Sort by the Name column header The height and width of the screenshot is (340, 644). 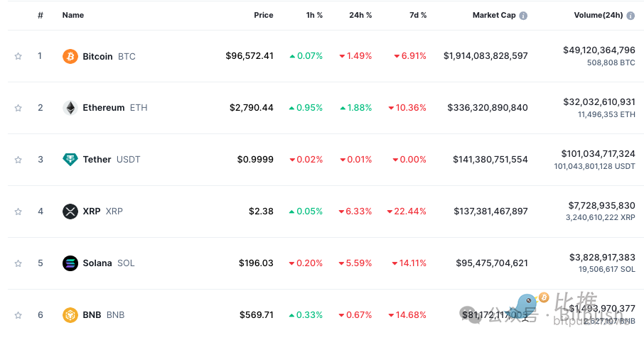pos(73,15)
